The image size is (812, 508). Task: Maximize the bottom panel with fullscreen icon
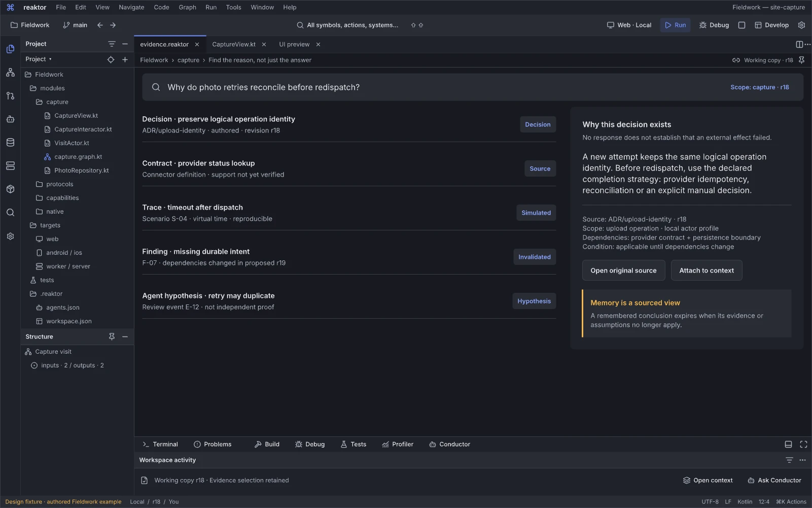(803, 445)
